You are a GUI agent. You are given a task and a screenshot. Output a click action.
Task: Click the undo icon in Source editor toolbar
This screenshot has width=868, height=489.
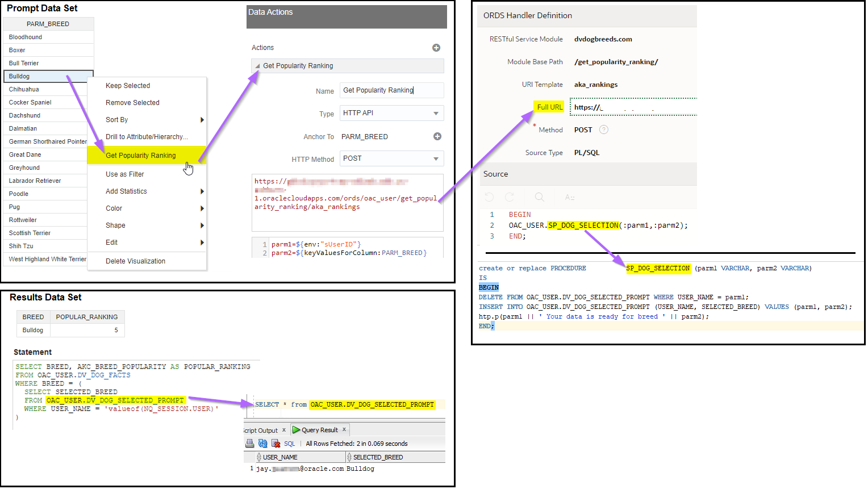489,197
